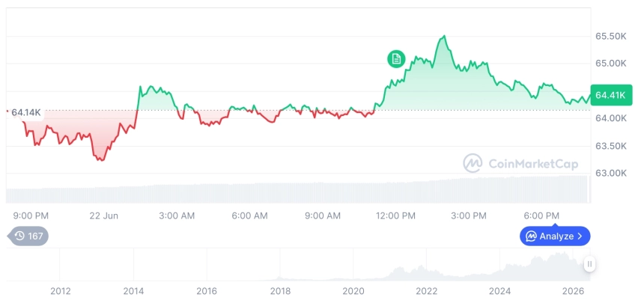
Task: Select 2022 on the overview timeline
Action: tap(427, 291)
